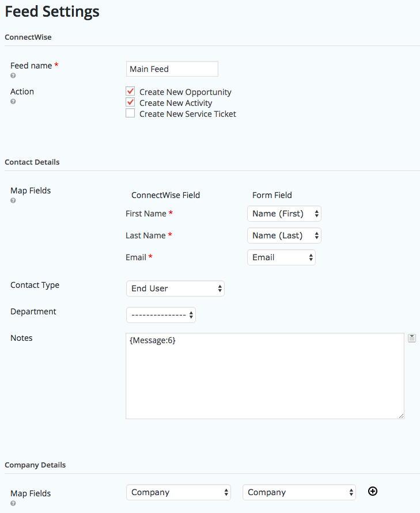The image size is (420, 513).
Task: Open the Company ConnectWise field dropdown
Action: pyautogui.click(x=179, y=492)
